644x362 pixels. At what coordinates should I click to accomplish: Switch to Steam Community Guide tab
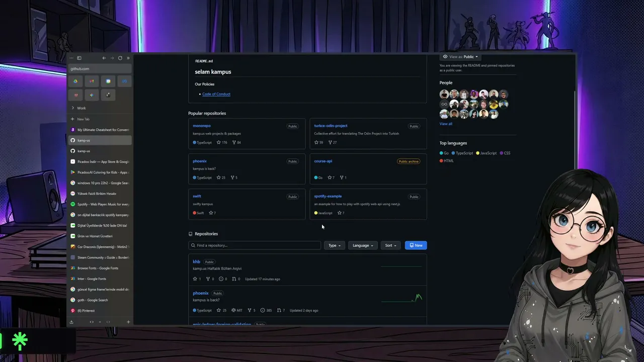(x=100, y=257)
